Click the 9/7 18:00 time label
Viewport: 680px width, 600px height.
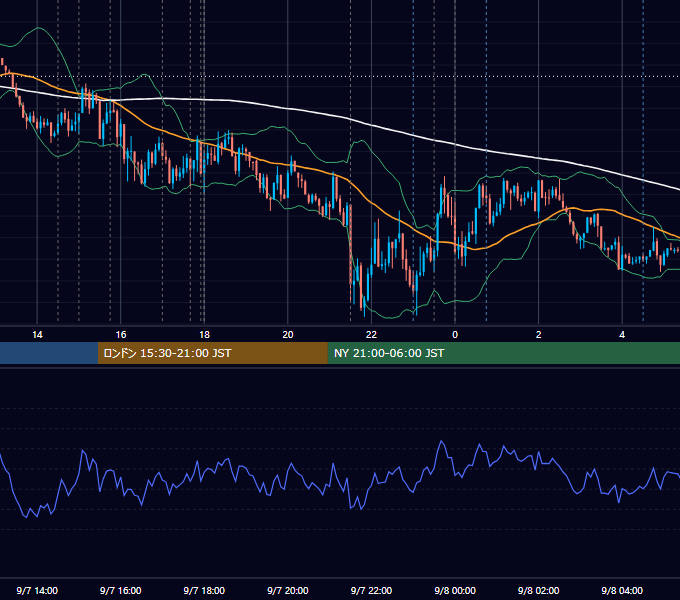[x=204, y=590]
